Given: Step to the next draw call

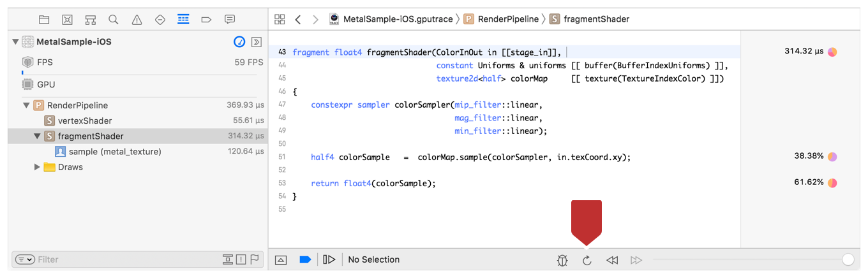Looking at the screenshot, I should click(636, 260).
